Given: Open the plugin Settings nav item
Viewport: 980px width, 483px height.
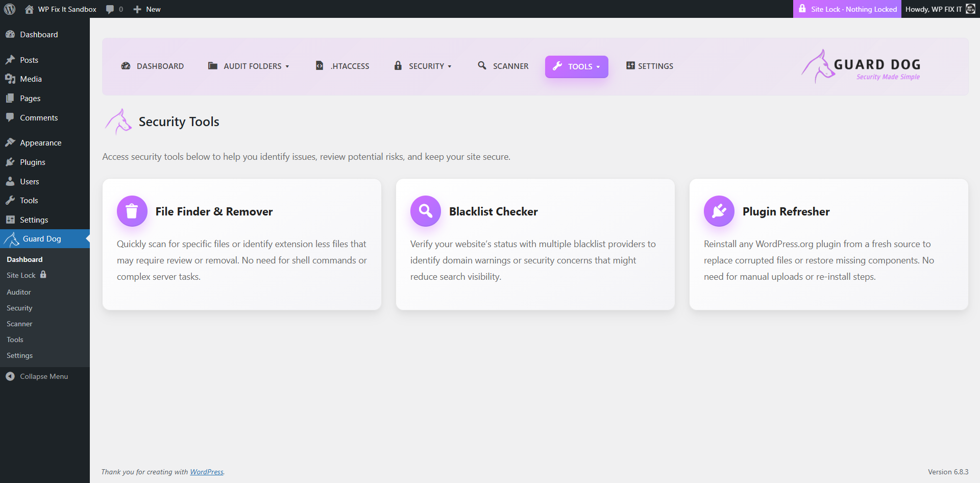Looking at the screenshot, I should (650, 66).
